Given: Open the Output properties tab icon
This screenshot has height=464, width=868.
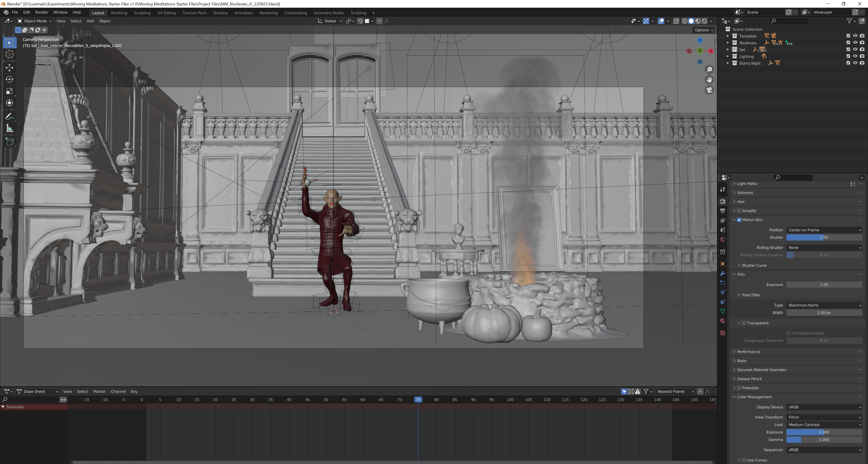Looking at the screenshot, I should pos(722,211).
